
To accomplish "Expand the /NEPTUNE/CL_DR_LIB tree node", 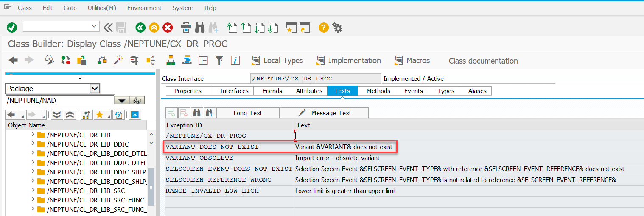I will click(x=33, y=135).
